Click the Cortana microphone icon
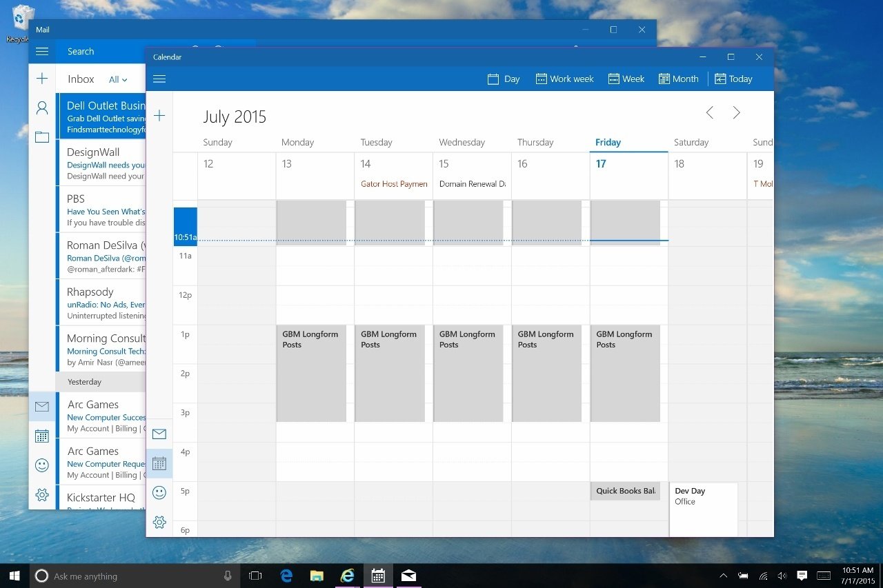883x588 pixels. (228, 576)
